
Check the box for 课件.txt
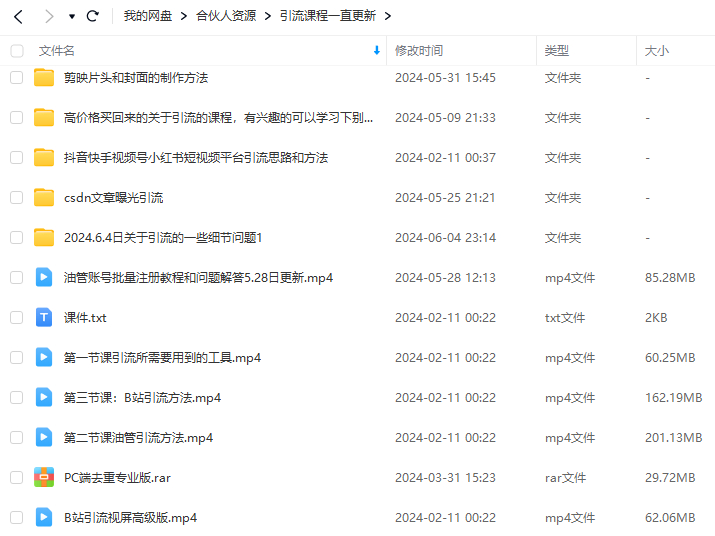tap(17, 317)
